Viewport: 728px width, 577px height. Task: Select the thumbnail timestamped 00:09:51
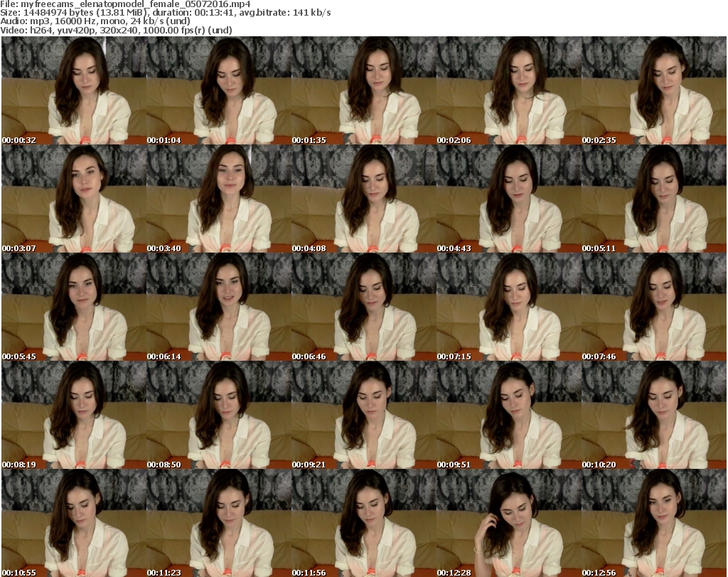point(509,415)
